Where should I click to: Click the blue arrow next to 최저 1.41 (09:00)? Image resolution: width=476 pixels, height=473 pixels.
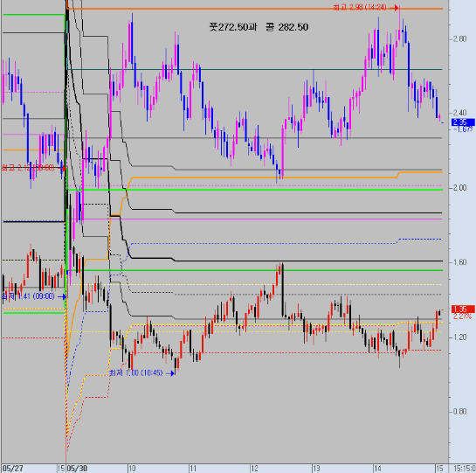62,296
